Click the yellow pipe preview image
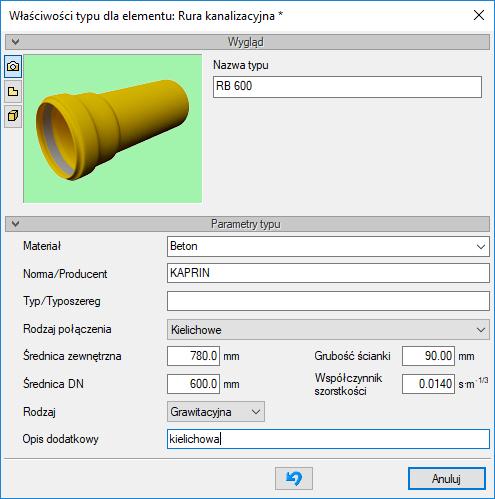Screen dimensions: 495x499 113,129
